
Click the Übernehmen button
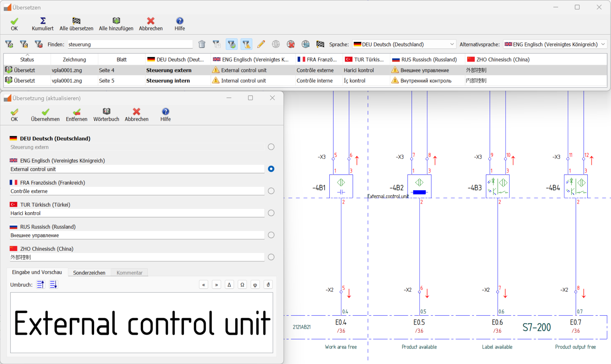point(45,114)
